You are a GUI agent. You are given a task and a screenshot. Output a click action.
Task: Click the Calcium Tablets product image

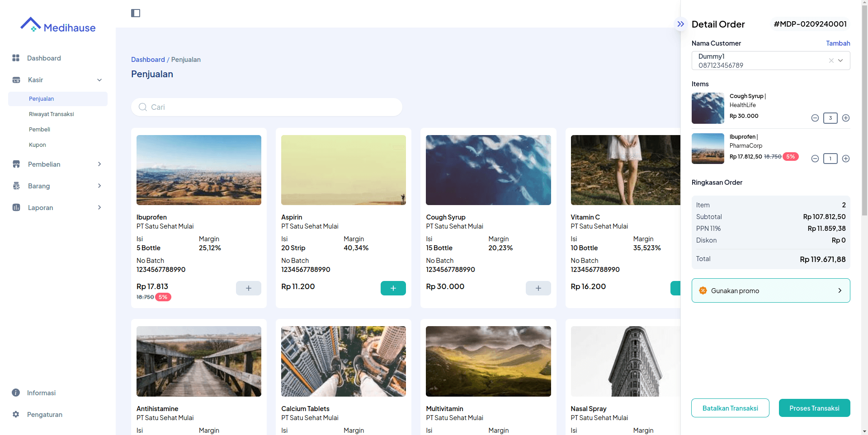click(x=344, y=361)
